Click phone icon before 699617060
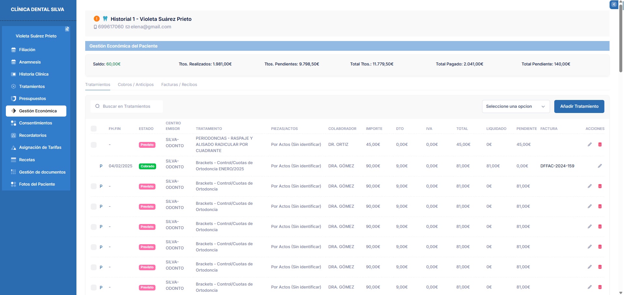The height and width of the screenshot is (295, 644). (x=95, y=27)
